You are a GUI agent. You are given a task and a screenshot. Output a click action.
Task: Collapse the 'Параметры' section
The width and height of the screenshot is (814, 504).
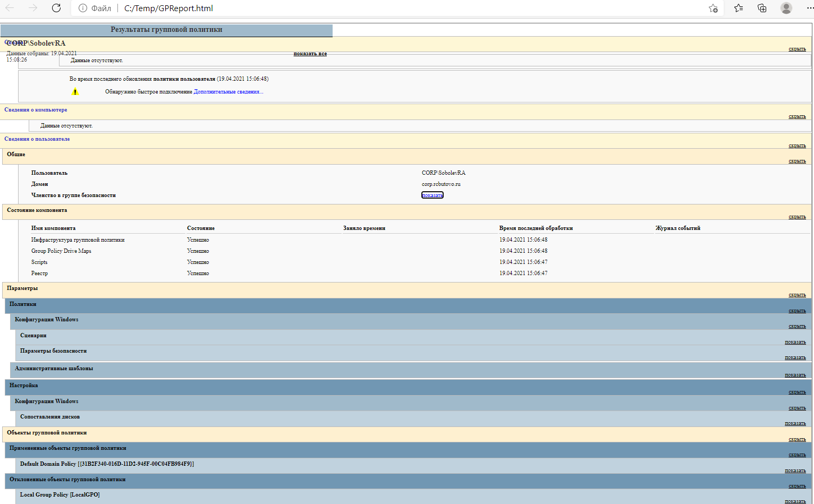click(x=797, y=295)
